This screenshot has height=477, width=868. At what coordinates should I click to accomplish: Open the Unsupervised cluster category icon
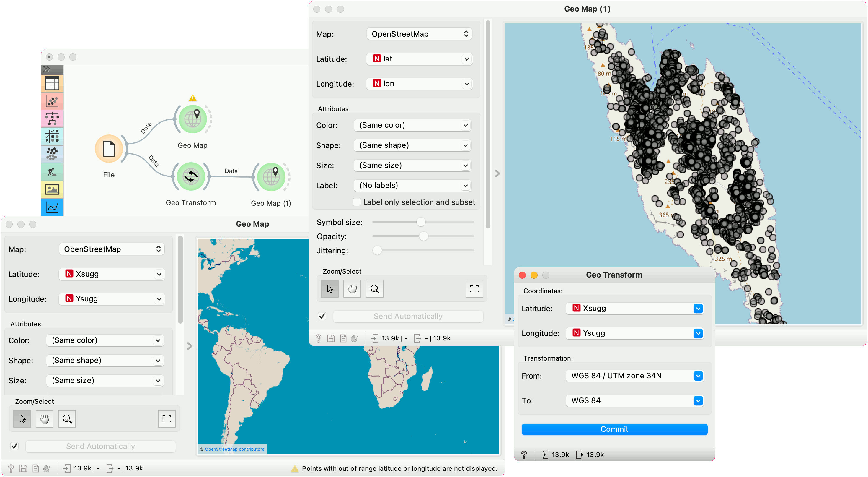52,154
